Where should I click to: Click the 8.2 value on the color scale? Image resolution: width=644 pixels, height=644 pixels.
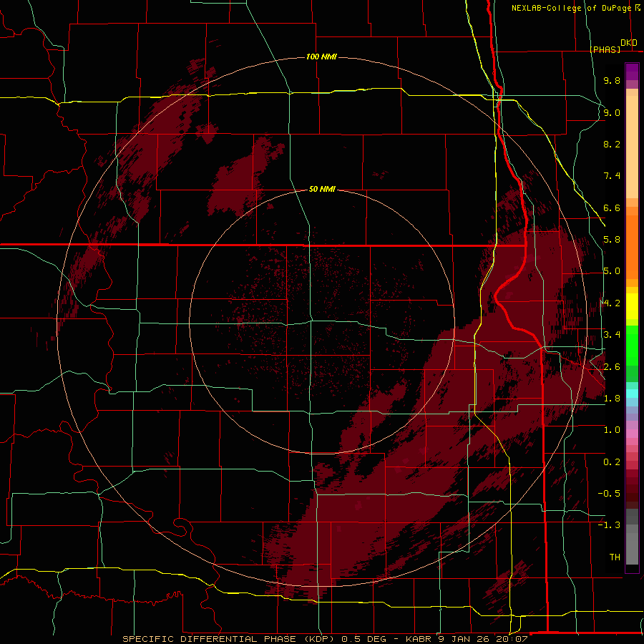pos(612,144)
